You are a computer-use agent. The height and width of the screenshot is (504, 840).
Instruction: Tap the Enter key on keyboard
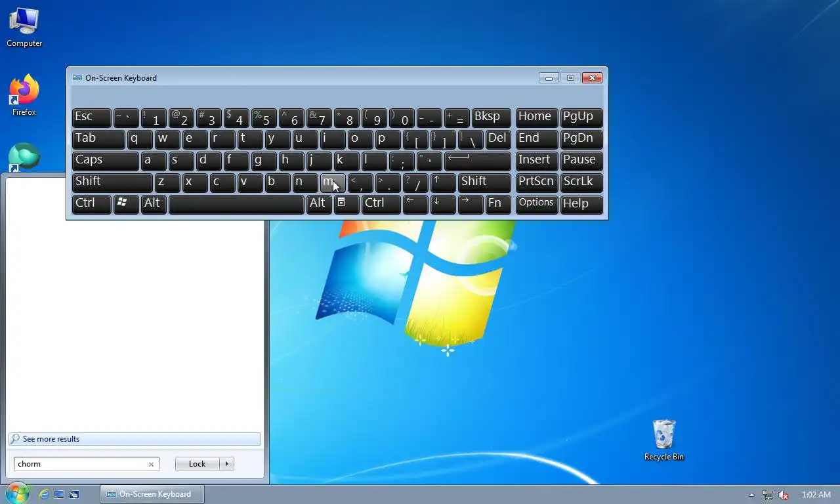coord(477,161)
